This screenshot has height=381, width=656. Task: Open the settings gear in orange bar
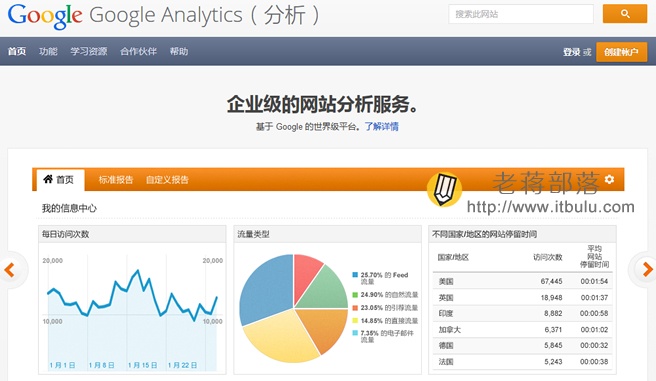609,179
